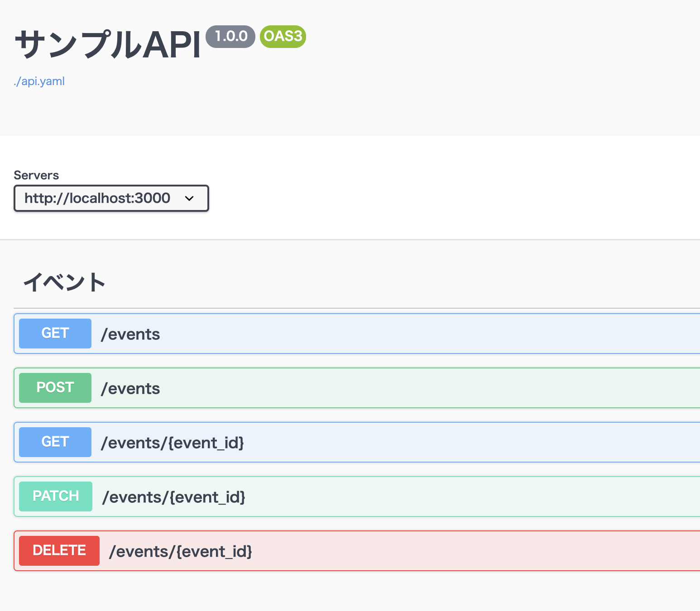The width and height of the screenshot is (700, 611).
Task: Expand the POST row via /events path
Action: pos(130,388)
